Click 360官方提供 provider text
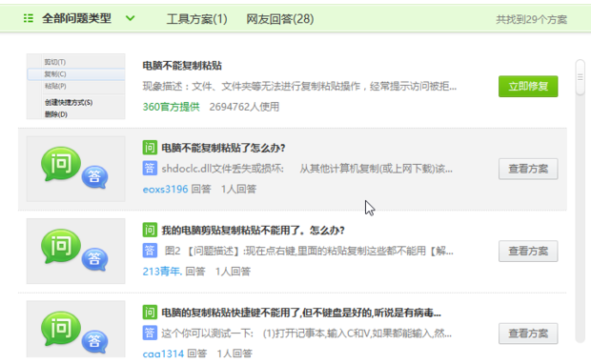591x364 pixels. click(x=172, y=107)
